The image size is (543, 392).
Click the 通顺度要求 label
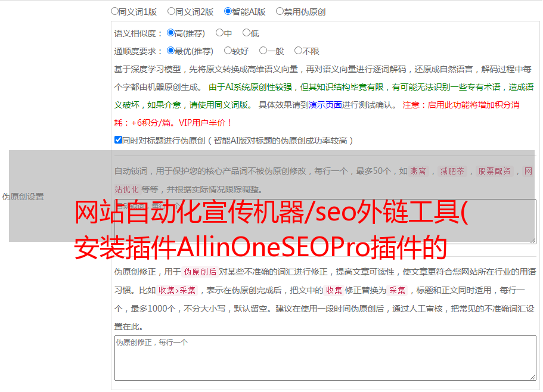[138, 52]
